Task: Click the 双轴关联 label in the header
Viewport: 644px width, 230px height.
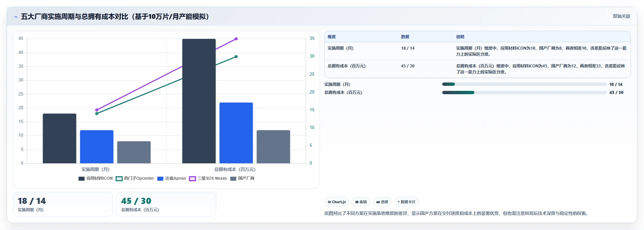Action: [x=622, y=16]
